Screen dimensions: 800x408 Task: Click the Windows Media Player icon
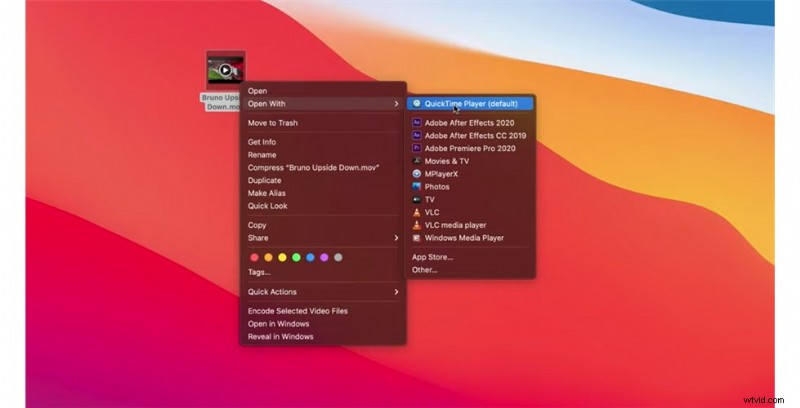coord(417,238)
